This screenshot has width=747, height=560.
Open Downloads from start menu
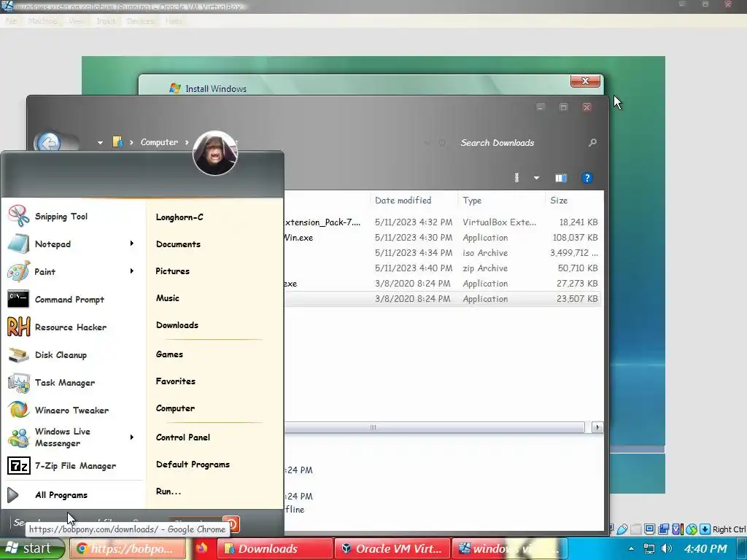click(177, 325)
